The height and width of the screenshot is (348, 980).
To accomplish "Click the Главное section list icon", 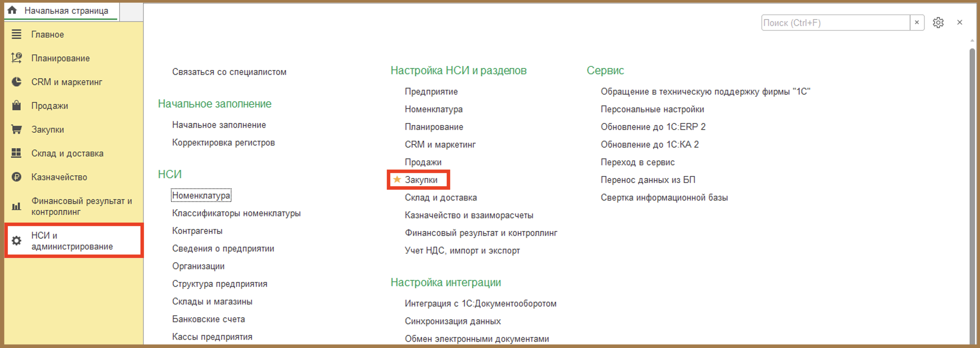I will pyautogui.click(x=16, y=34).
